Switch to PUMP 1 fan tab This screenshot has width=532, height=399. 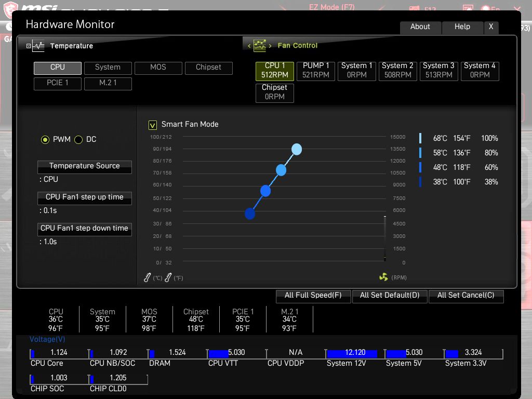tap(316, 71)
